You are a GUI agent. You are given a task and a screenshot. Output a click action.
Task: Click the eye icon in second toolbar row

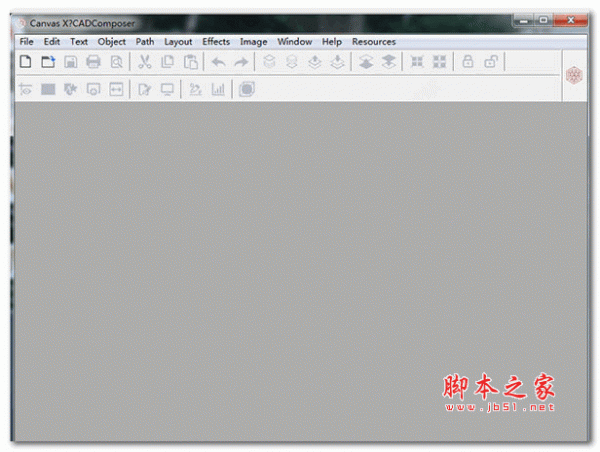(26, 90)
